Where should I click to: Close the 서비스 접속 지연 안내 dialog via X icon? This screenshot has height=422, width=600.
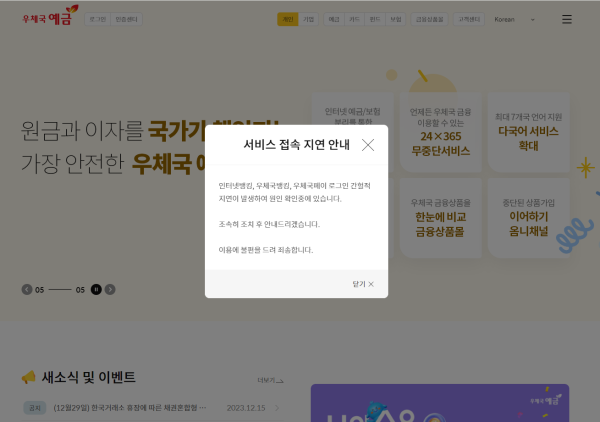coord(368,145)
